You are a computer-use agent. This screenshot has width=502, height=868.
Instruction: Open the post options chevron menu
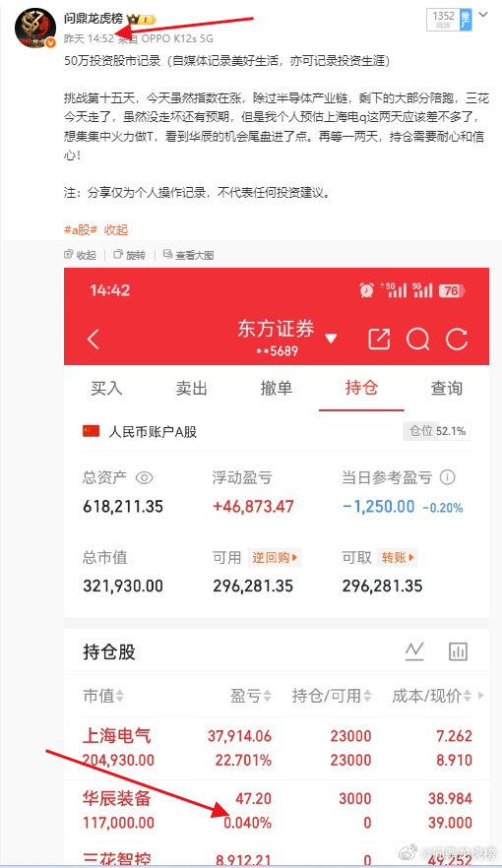[483, 15]
